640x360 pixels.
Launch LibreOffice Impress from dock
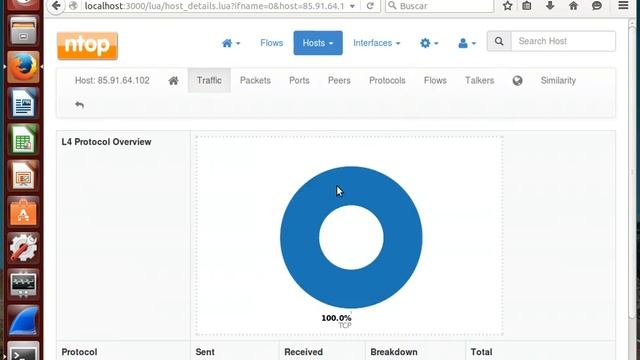(23, 176)
